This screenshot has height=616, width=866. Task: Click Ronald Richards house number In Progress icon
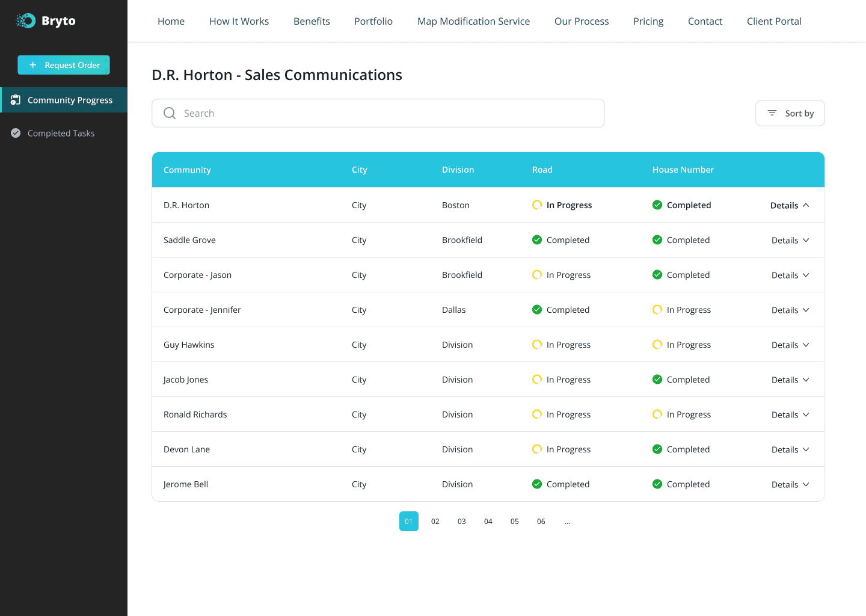click(657, 414)
